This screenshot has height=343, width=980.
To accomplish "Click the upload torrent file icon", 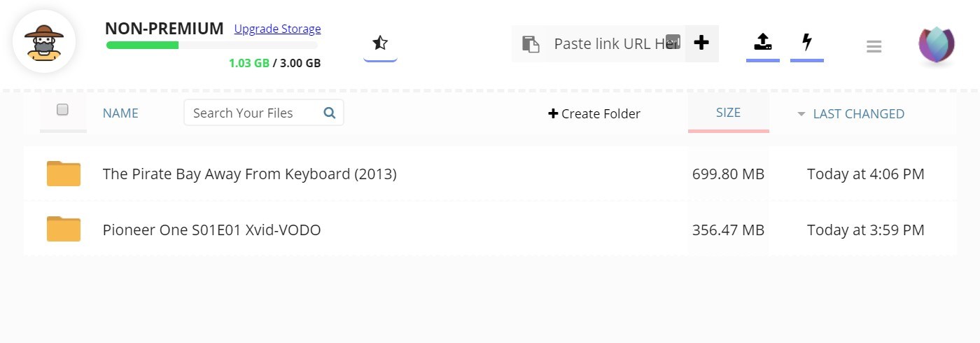I will tap(763, 42).
